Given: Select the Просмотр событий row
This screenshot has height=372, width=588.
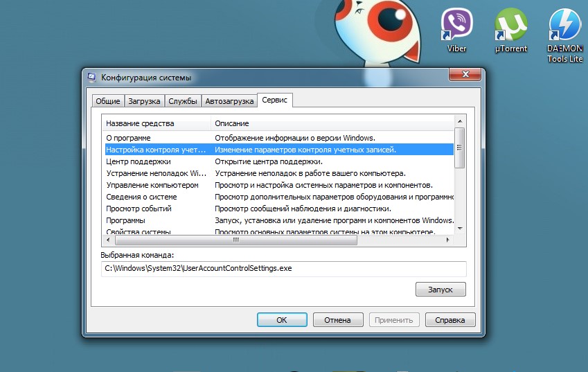Looking at the screenshot, I should click(x=279, y=209).
